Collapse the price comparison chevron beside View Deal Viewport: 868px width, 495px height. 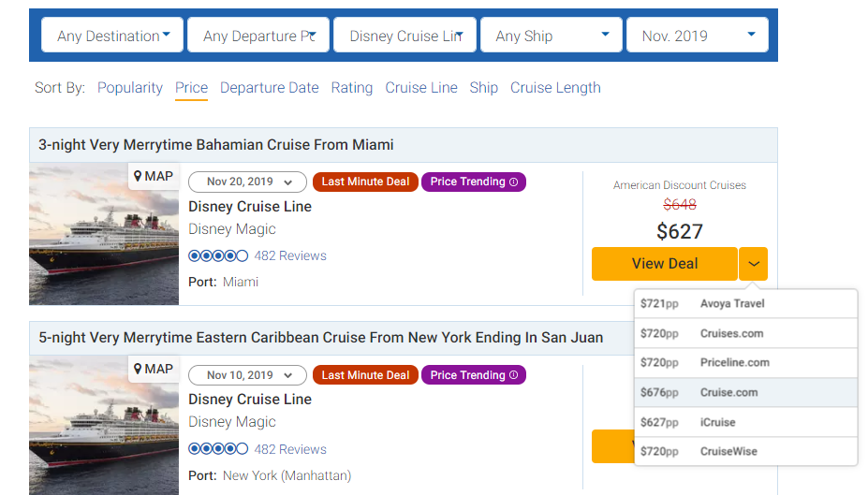tap(754, 264)
